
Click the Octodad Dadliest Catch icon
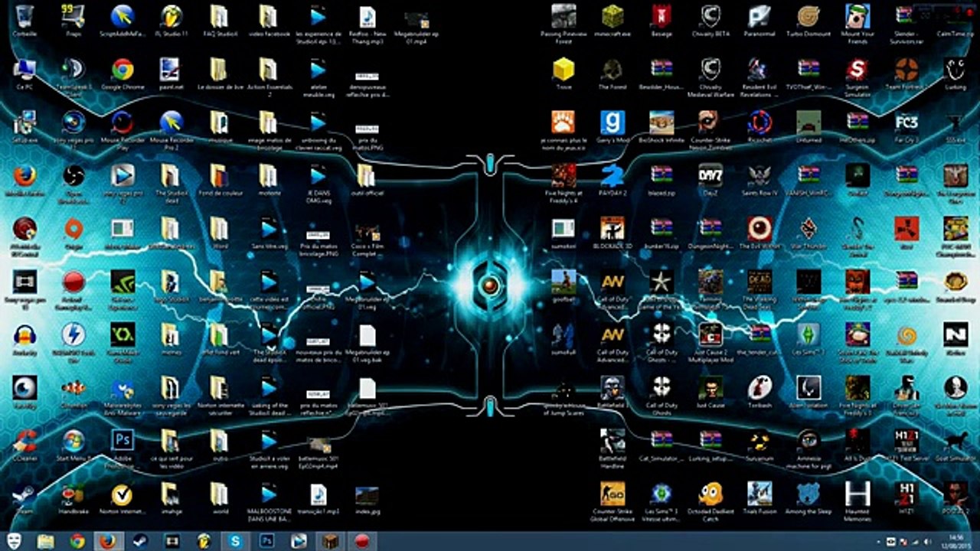(710, 494)
